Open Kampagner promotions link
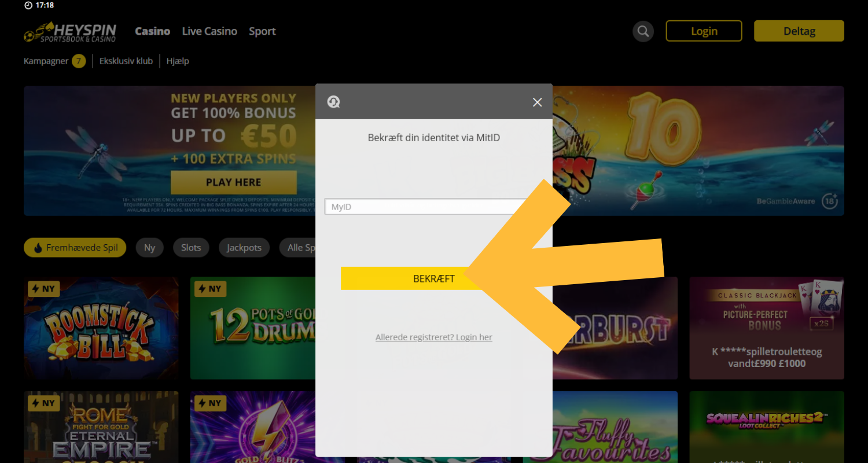This screenshot has width=868, height=463. (46, 61)
